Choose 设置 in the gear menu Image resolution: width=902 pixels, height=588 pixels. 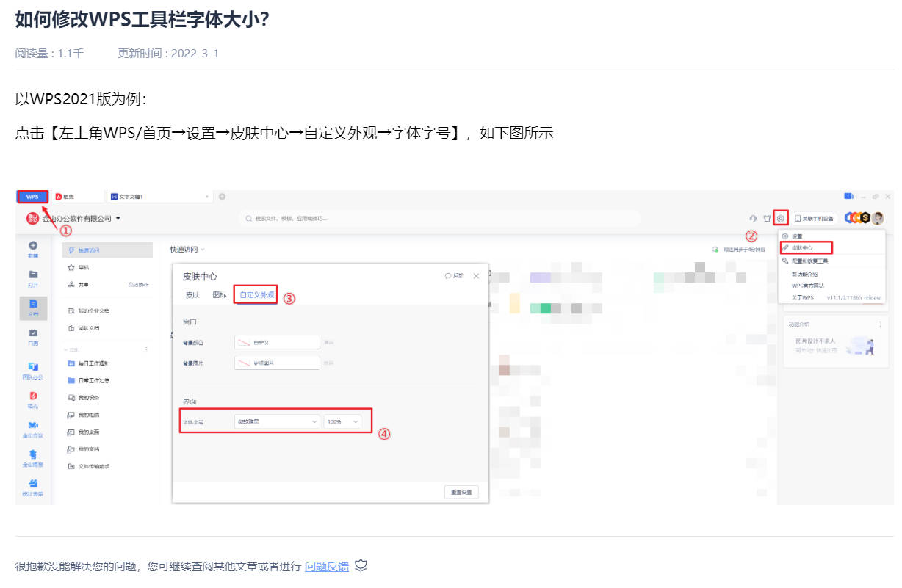(x=796, y=236)
